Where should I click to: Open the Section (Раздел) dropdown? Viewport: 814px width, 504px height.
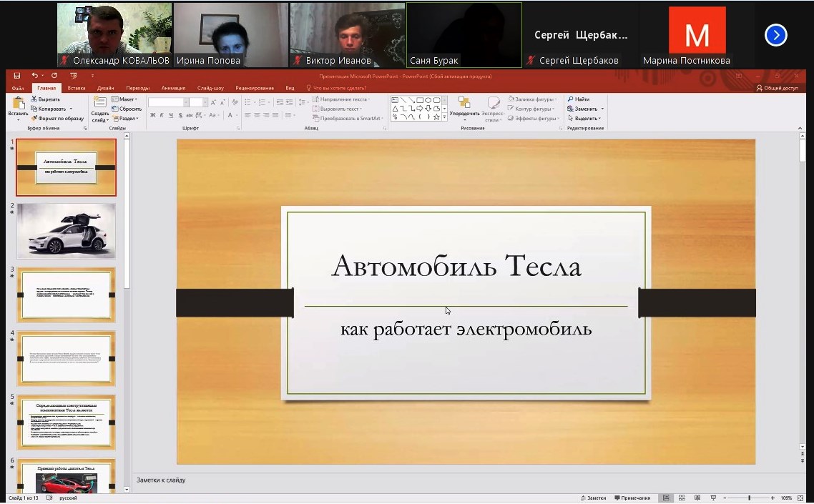(126, 119)
